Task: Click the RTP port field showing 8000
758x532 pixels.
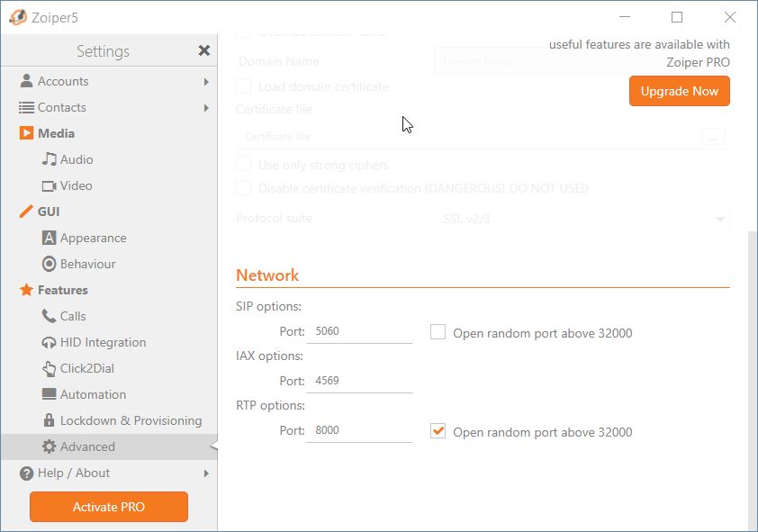Action: [x=359, y=430]
